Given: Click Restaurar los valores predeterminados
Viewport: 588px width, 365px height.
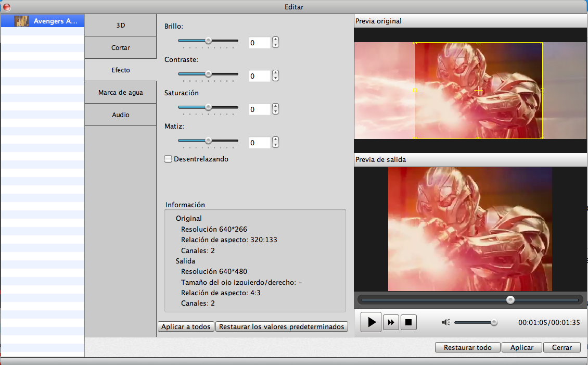Looking at the screenshot, I should (x=282, y=326).
